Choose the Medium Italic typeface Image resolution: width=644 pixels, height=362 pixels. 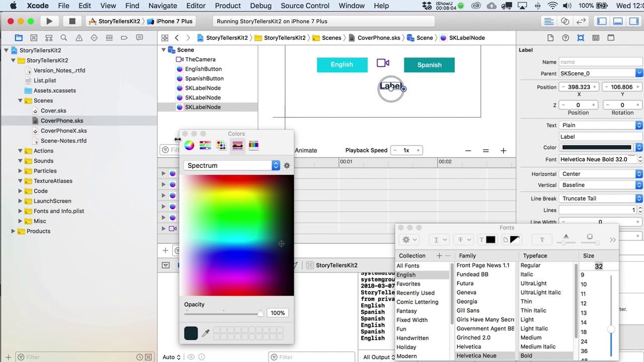[538, 347]
